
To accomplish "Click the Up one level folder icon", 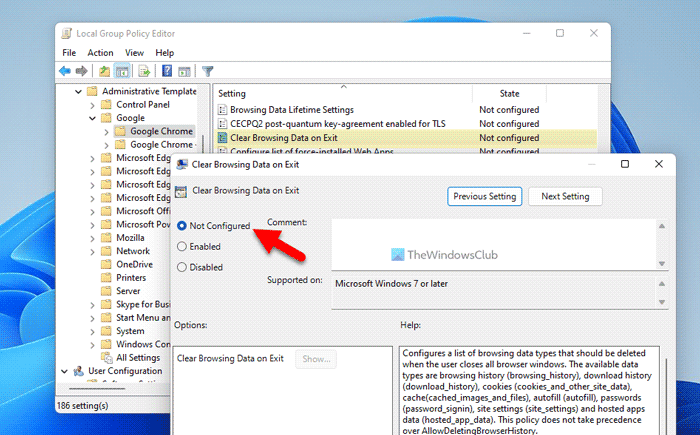I will (x=104, y=71).
